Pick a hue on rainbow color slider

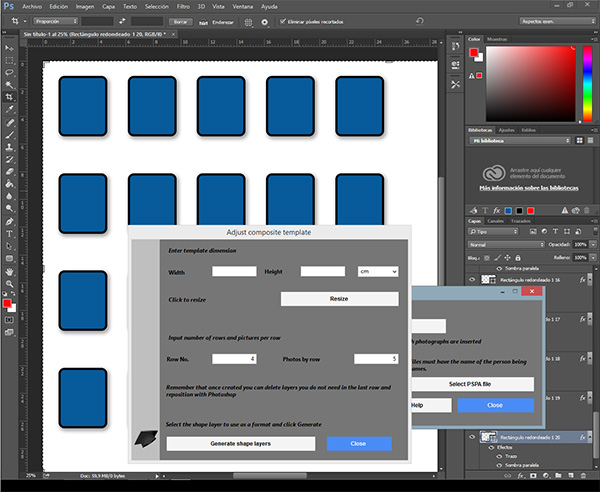click(587, 84)
